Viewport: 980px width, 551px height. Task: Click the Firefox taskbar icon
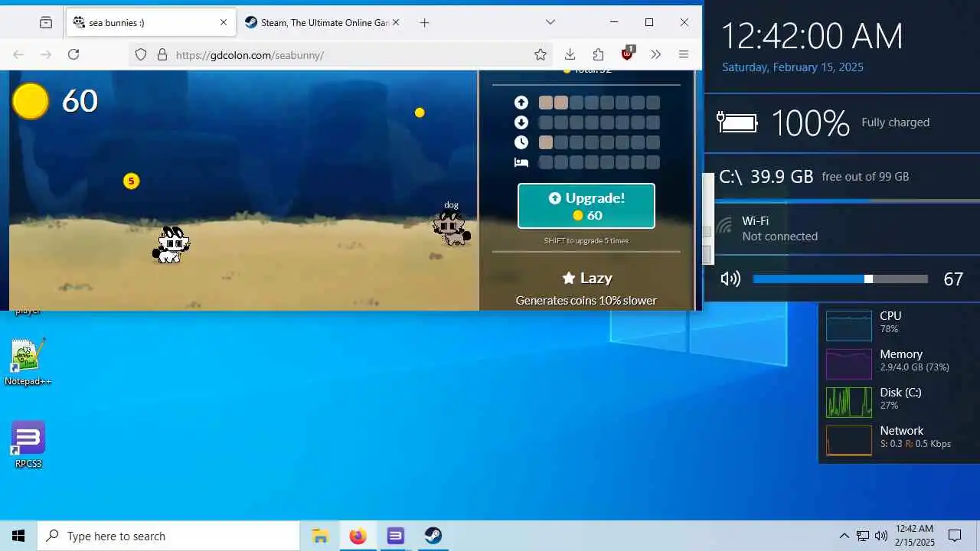pyautogui.click(x=358, y=536)
